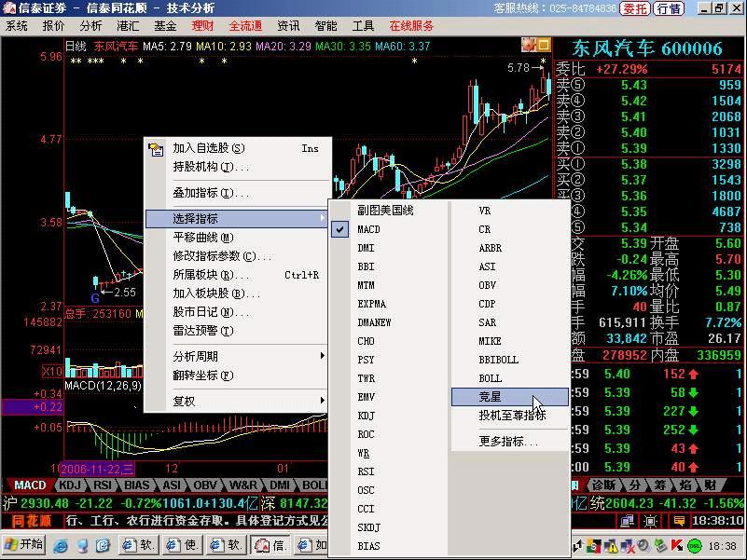Click the 加入自选股 menu icon

click(x=156, y=149)
